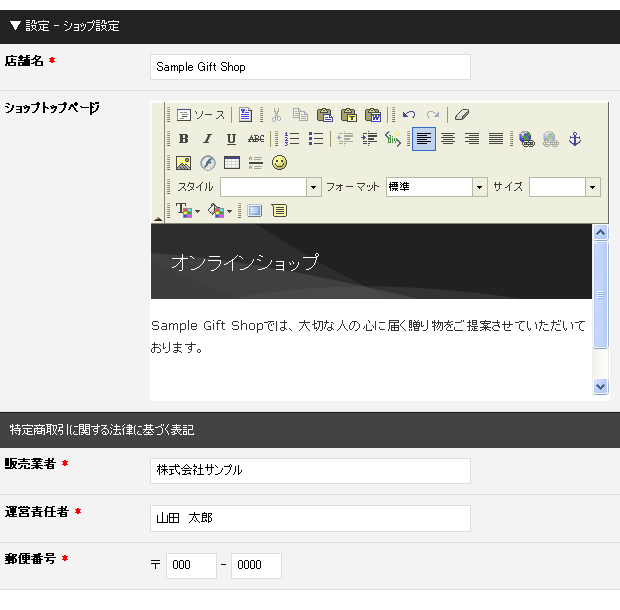Click the Copy icon
Image resolution: width=620 pixels, height=610 pixels.
tap(301, 115)
